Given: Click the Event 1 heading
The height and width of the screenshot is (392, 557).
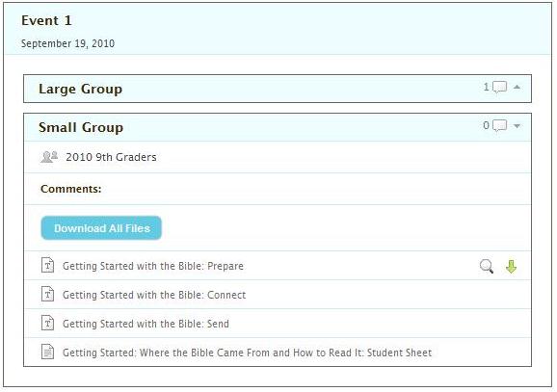Looking at the screenshot, I should coord(46,20).
